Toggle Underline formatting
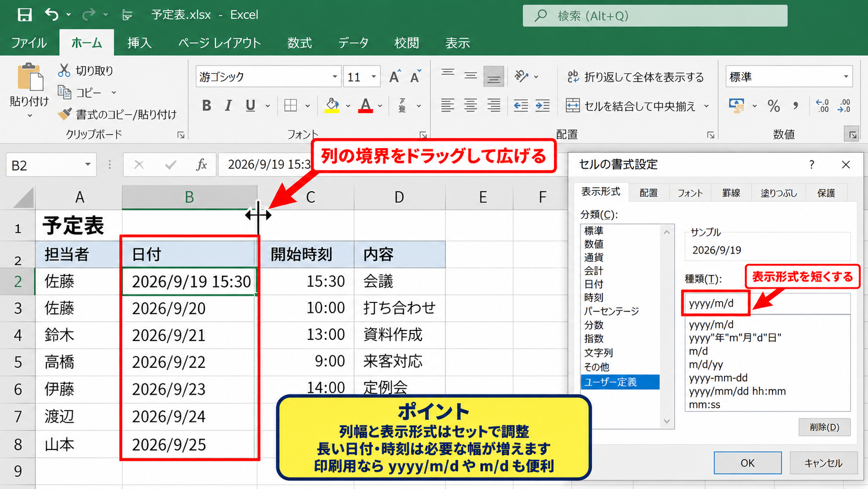 click(251, 105)
